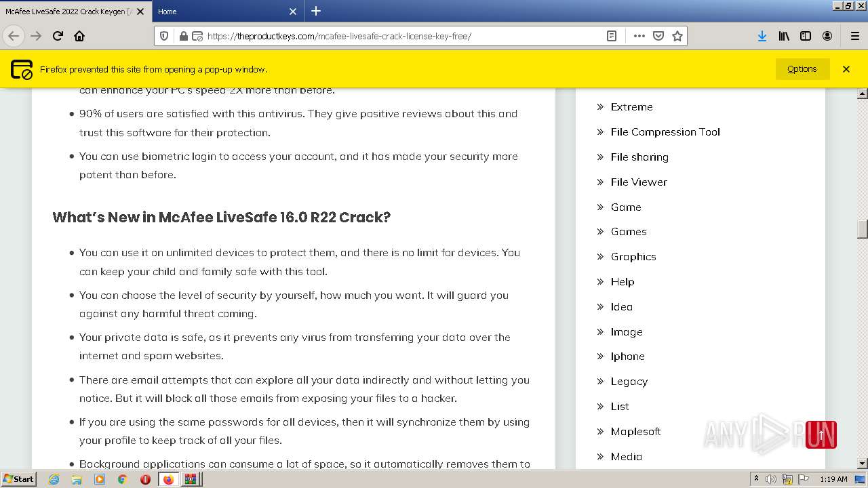The image size is (868, 488).
Task: Open pop-up blocker Options button
Action: (x=802, y=69)
